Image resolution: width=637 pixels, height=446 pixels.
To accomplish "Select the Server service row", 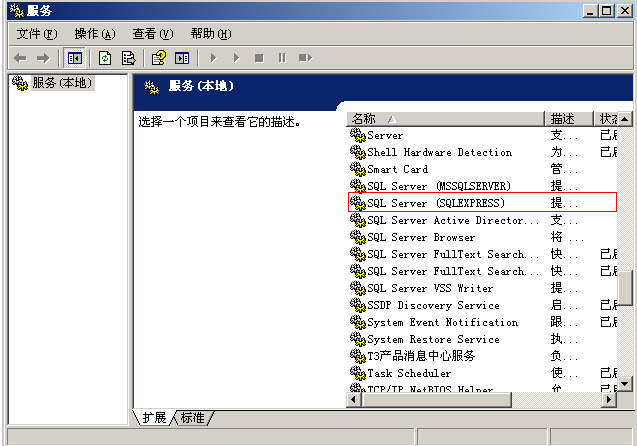I will pyautogui.click(x=483, y=135).
